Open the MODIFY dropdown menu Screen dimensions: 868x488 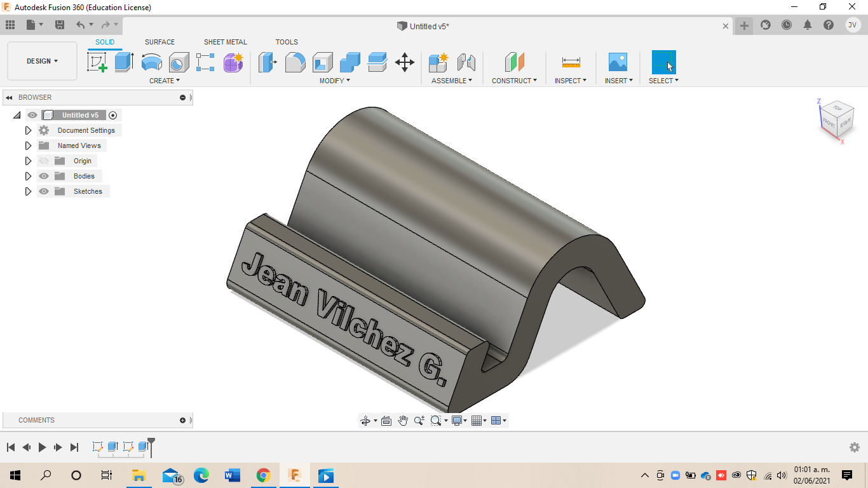pyautogui.click(x=334, y=81)
